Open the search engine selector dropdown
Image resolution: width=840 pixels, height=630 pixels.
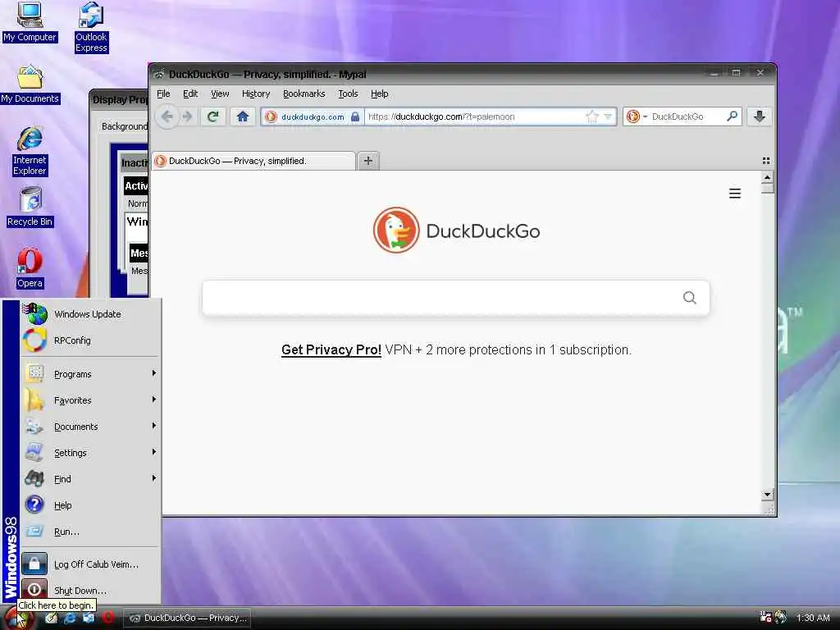tap(645, 116)
